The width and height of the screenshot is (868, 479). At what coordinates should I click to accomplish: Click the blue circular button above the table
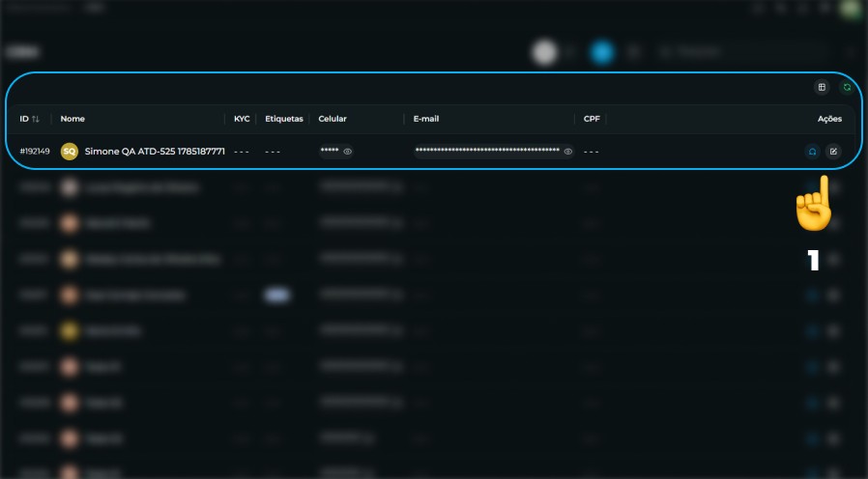[602, 52]
